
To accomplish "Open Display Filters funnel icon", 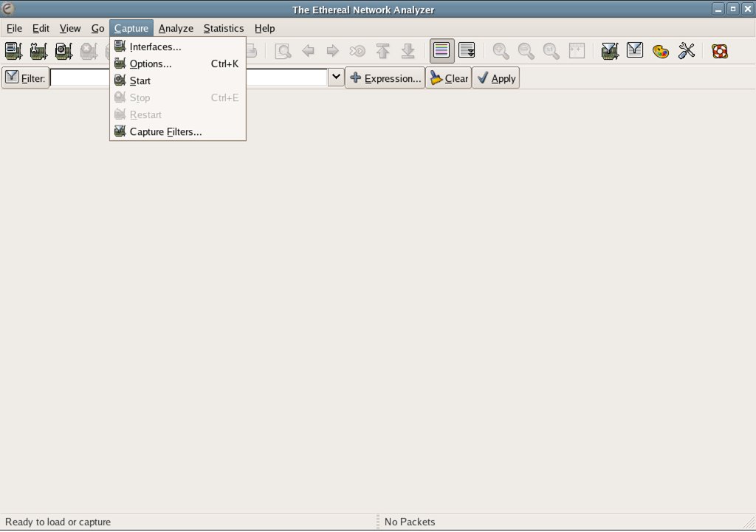I will point(635,51).
